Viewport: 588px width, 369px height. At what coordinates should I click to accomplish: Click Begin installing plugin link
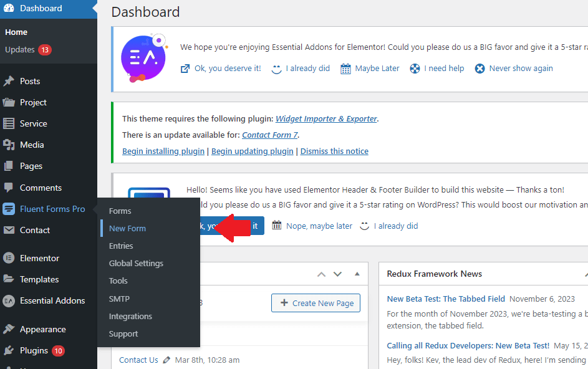(x=163, y=151)
